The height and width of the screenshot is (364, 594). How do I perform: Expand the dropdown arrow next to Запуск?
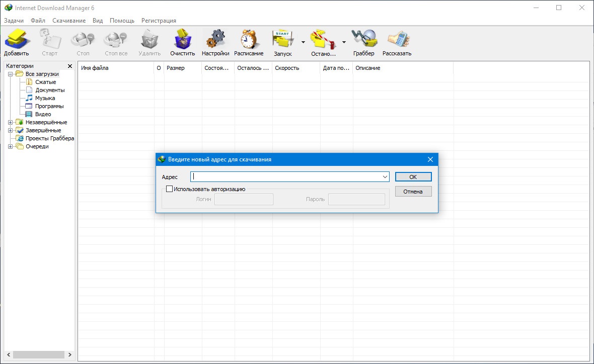tap(303, 42)
